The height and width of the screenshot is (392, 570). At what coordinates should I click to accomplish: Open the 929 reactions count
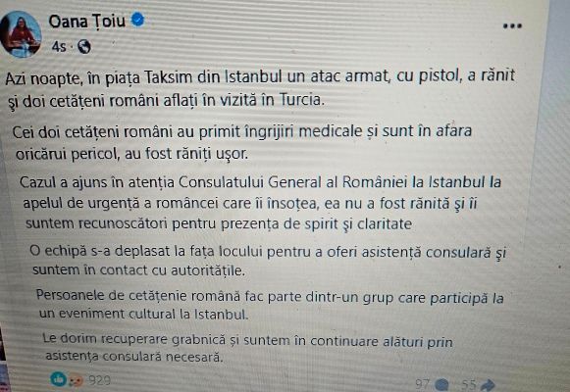tap(99, 380)
